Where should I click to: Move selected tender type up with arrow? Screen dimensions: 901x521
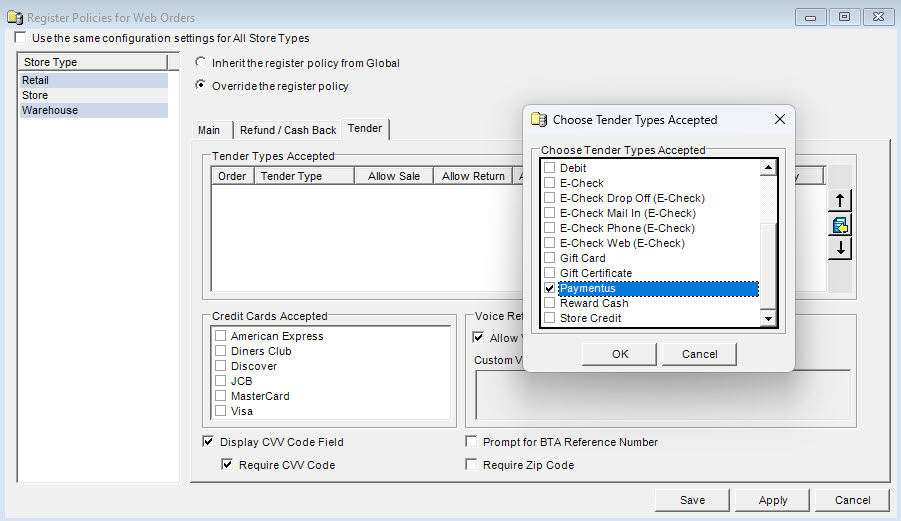pos(840,200)
